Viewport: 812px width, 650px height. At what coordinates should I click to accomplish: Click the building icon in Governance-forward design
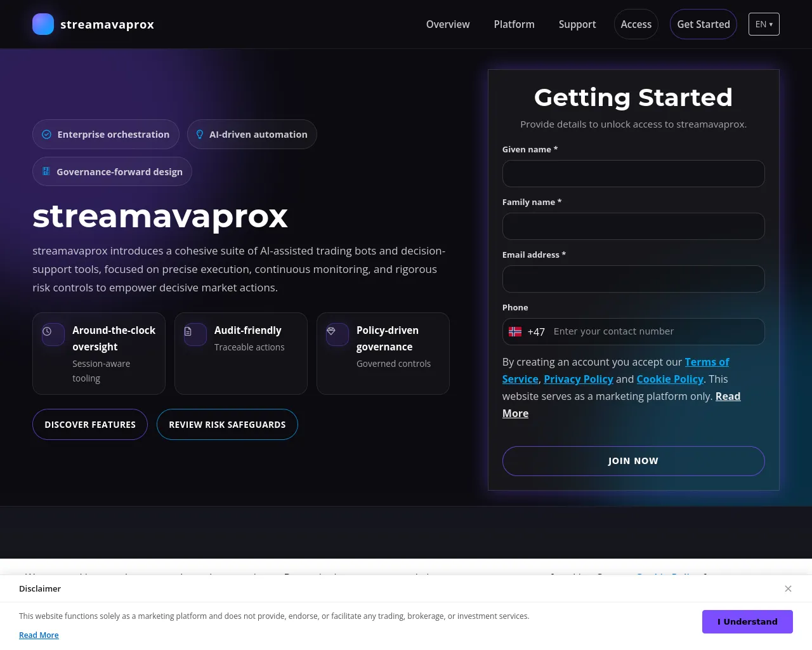pyautogui.click(x=46, y=171)
